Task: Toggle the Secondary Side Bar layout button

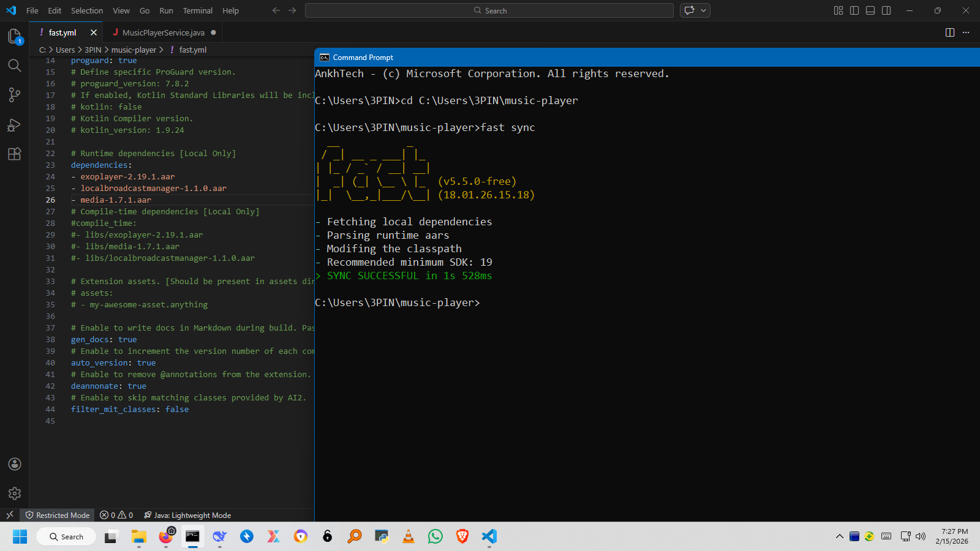Action: click(886, 10)
